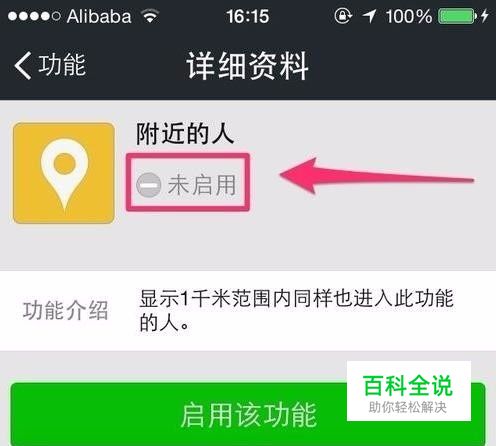496x446 pixels.
Task: Select the 附近的人 feature name
Action: [185, 133]
